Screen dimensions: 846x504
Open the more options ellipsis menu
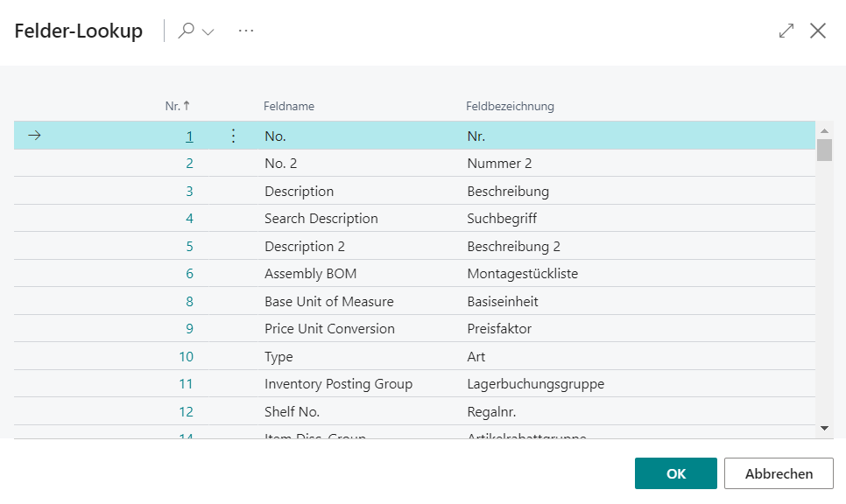246,31
